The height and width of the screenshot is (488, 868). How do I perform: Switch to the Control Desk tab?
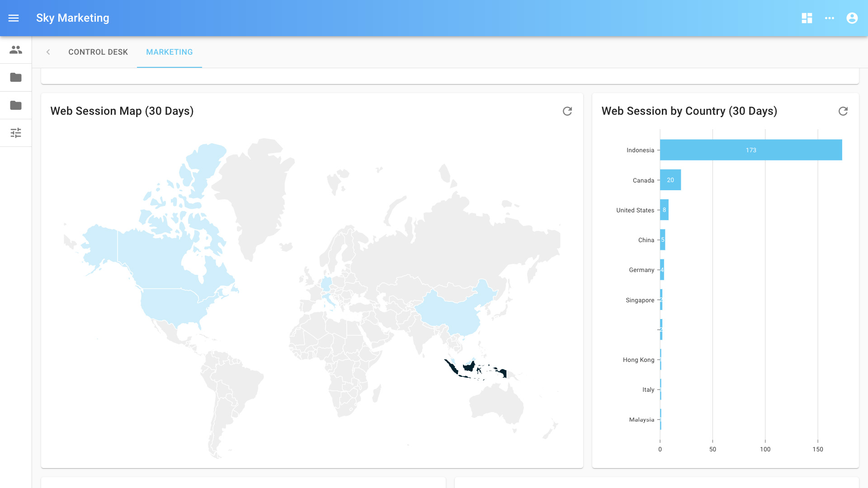click(98, 52)
